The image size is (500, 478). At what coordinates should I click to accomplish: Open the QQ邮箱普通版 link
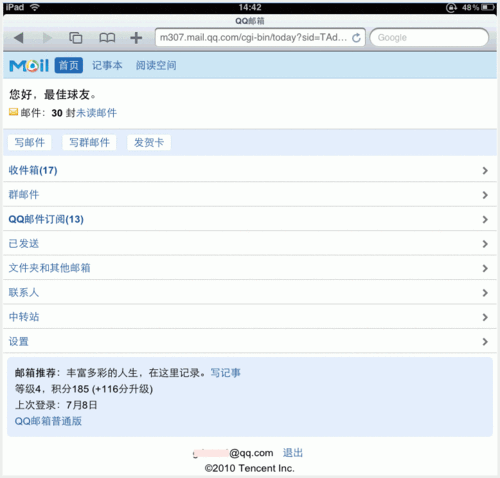coord(48,421)
